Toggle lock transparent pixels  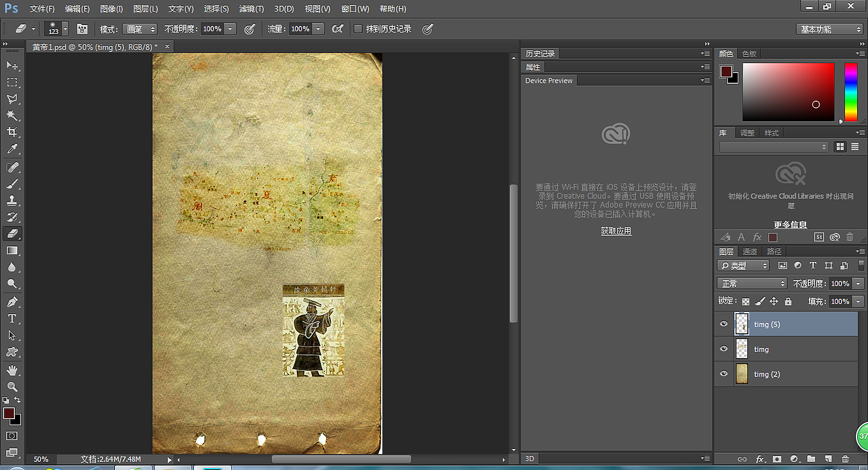[x=746, y=301]
